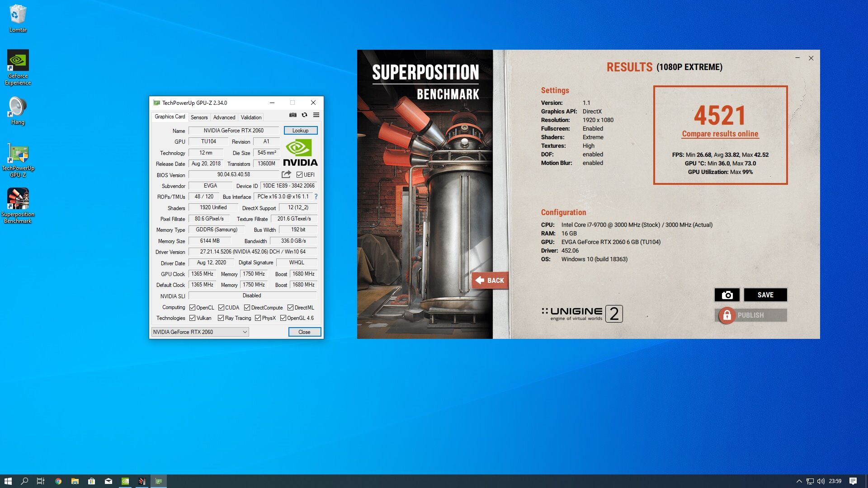Click the lock icon beside Publish

[x=727, y=315]
